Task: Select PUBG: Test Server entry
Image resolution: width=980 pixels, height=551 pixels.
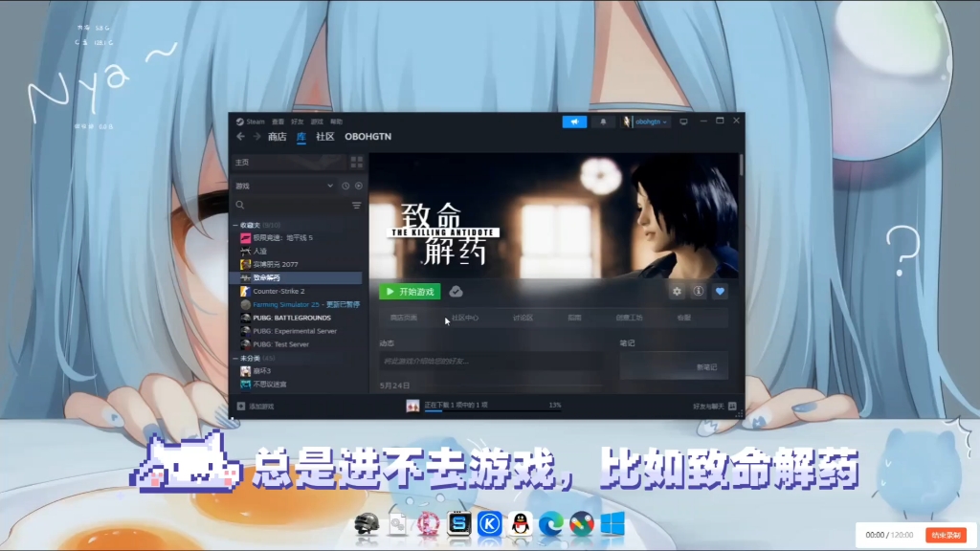Action: (x=297, y=344)
